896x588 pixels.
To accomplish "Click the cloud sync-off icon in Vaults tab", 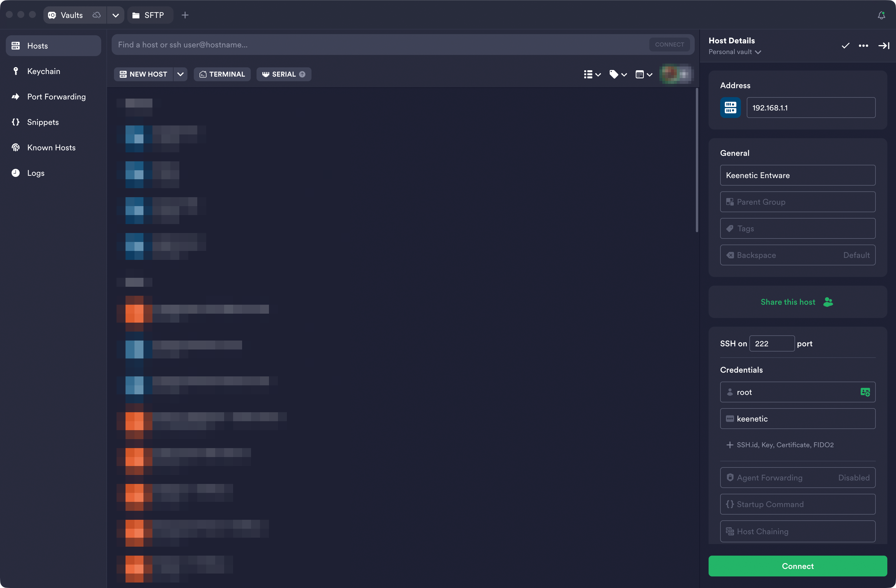I will [97, 15].
